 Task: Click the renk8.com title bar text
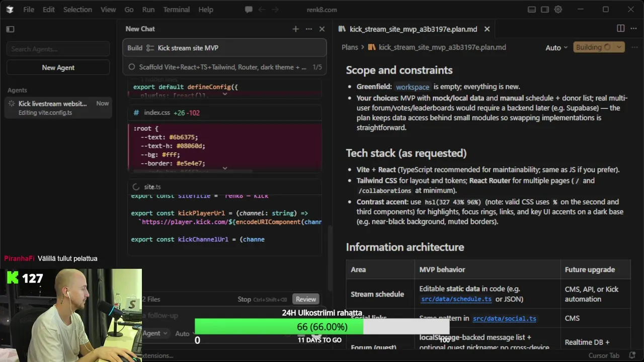(x=322, y=10)
